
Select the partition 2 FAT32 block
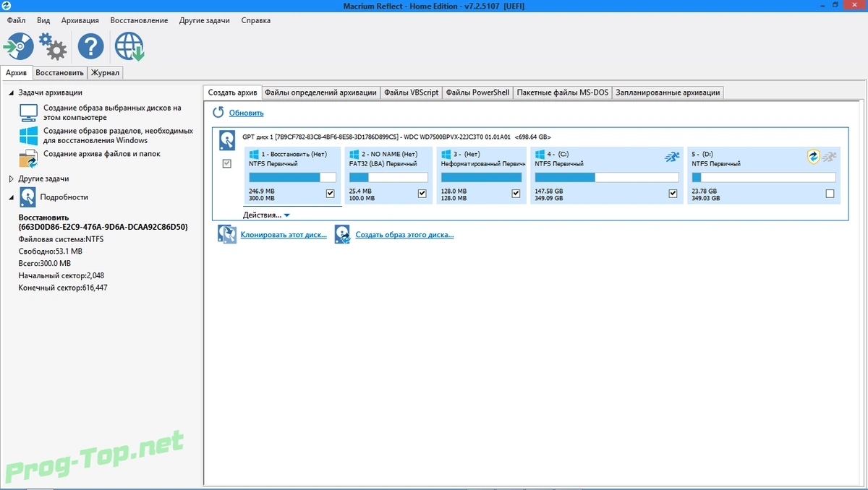[x=388, y=176]
